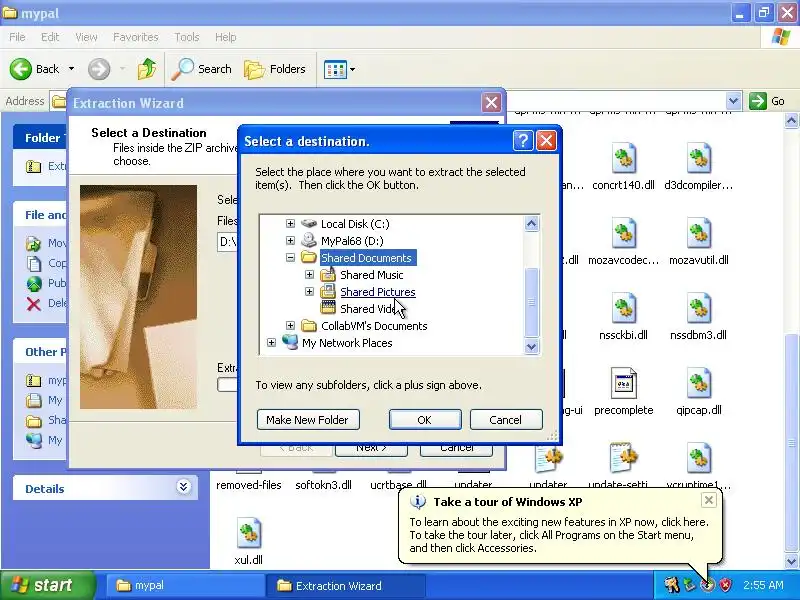800x600 pixels.
Task: Open the Views toolbar dropdown
Action: click(x=352, y=69)
